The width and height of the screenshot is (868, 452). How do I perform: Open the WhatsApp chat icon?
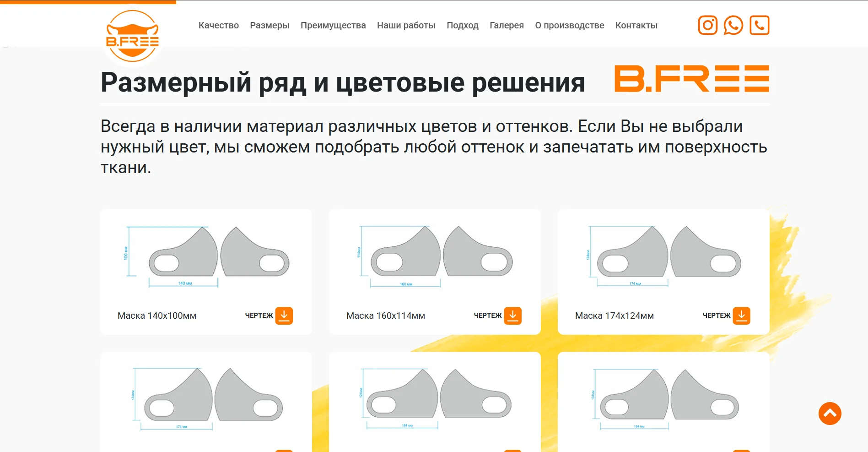pyautogui.click(x=733, y=25)
